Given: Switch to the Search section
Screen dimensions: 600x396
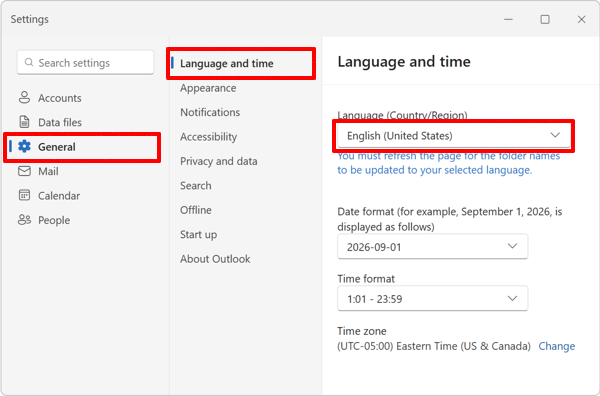Looking at the screenshot, I should 196,186.
